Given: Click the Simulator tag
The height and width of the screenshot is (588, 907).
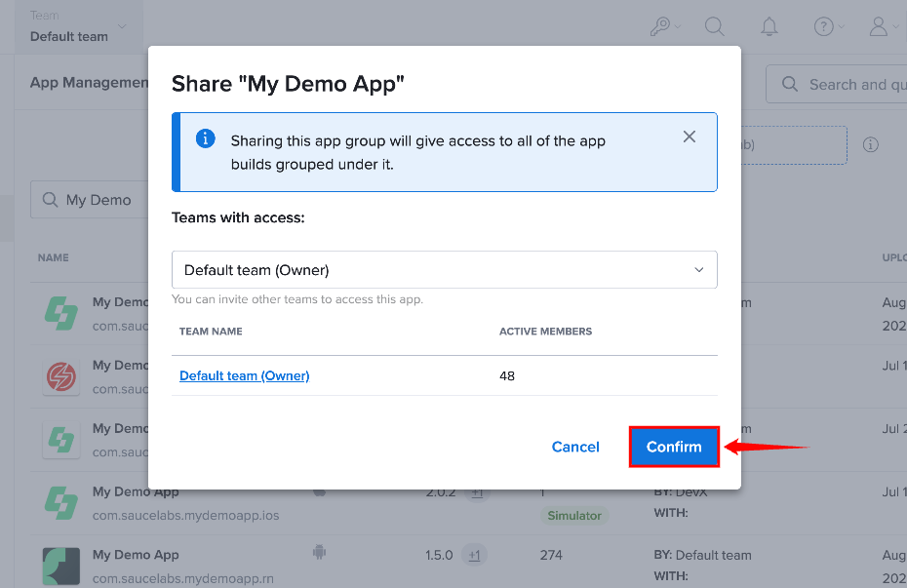Looking at the screenshot, I should click(574, 515).
